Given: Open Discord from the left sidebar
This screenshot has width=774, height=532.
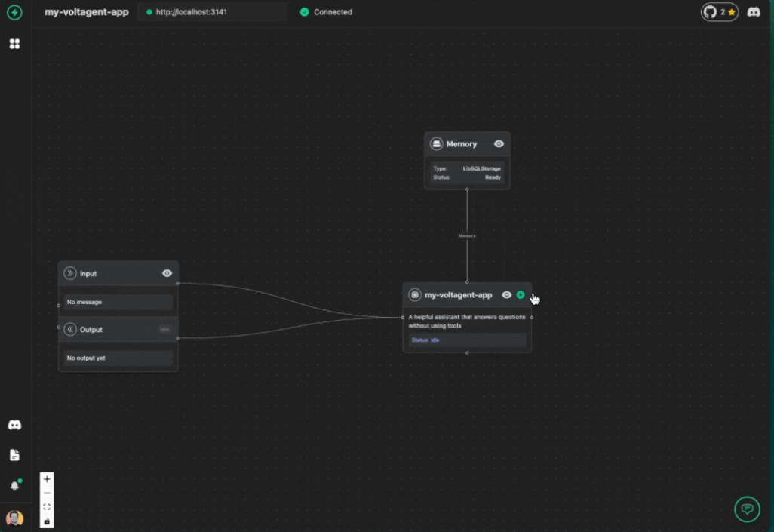Looking at the screenshot, I should click(14, 425).
